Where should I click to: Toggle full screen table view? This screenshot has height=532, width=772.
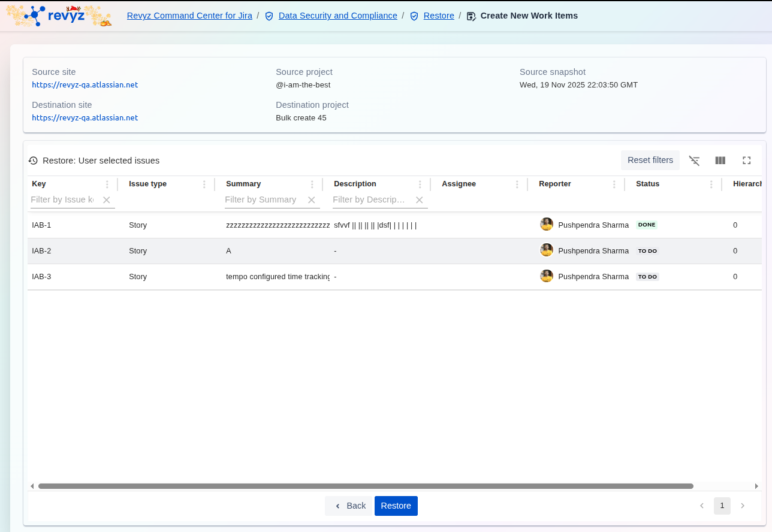tap(746, 161)
